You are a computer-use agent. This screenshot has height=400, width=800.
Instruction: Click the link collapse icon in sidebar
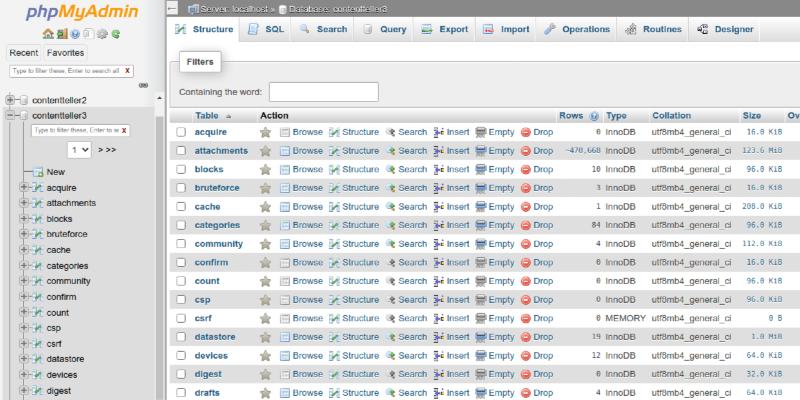pos(144,85)
